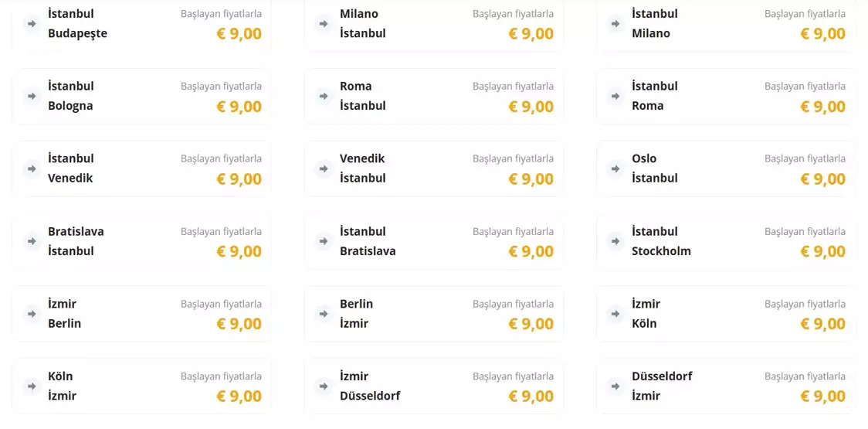Open the İstanbul to Roma flight card
868x429 pixels.
coord(725,97)
